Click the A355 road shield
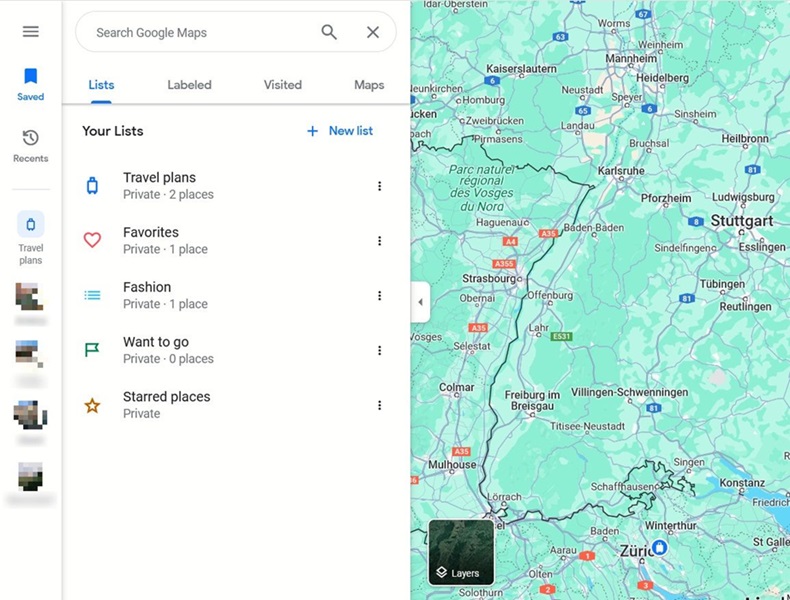The width and height of the screenshot is (790, 600). click(x=504, y=263)
